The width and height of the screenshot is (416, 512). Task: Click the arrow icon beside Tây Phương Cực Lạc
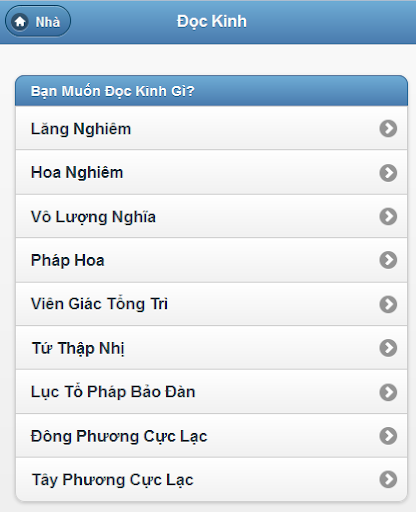pos(388,479)
